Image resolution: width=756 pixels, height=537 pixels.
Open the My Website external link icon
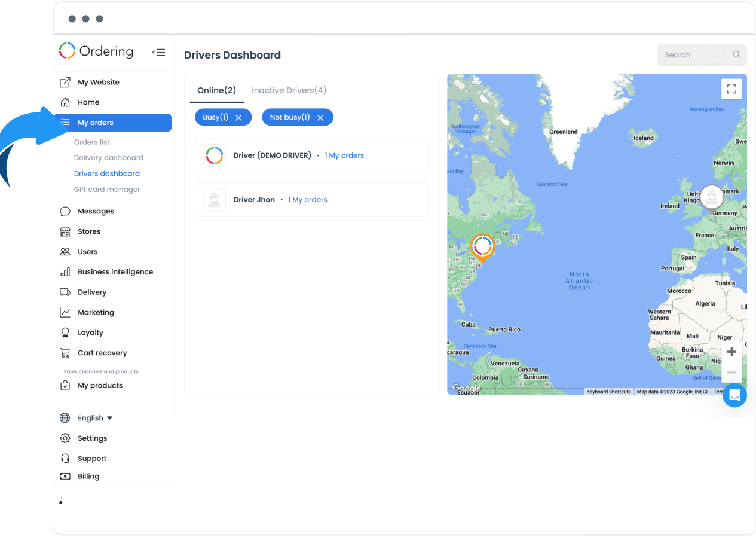66,83
